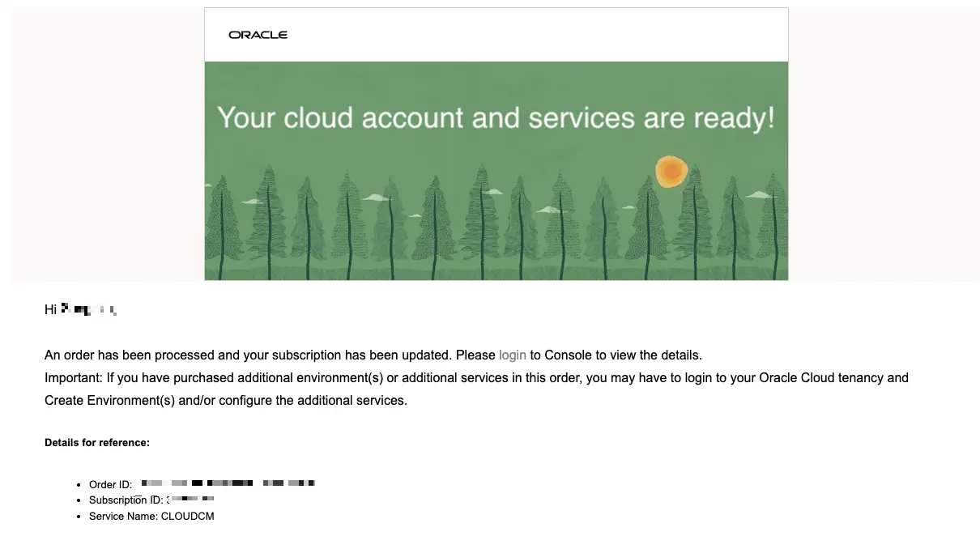Click the line "Create Environment(s) and/or configure"
Image resolution: width=980 pixels, height=536 pixels.
pyautogui.click(x=226, y=400)
